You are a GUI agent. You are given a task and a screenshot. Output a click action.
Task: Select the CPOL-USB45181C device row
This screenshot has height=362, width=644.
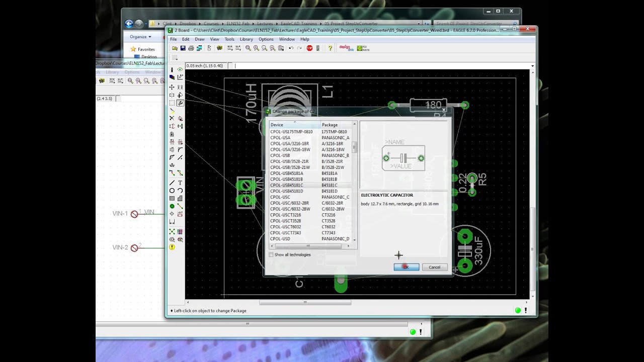tap(310, 186)
